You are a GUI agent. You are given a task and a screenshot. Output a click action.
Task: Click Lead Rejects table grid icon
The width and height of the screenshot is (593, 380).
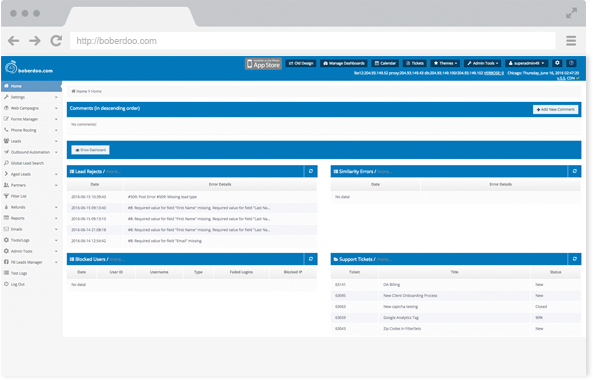coord(72,171)
